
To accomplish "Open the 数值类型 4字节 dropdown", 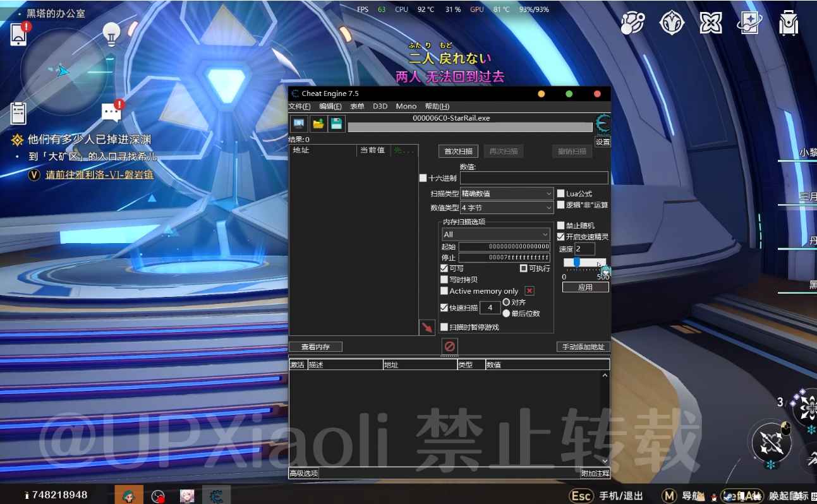I will tap(507, 207).
